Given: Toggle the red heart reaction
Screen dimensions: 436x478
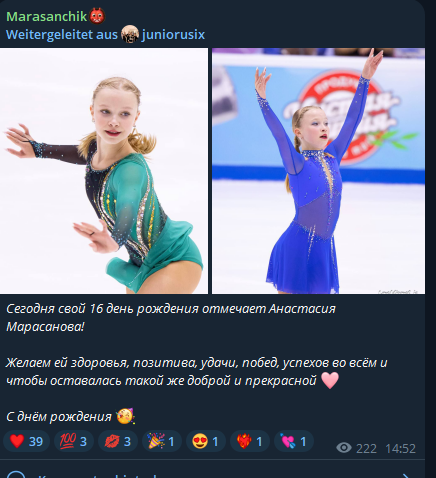Looking at the screenshot, I should (26, 441).
